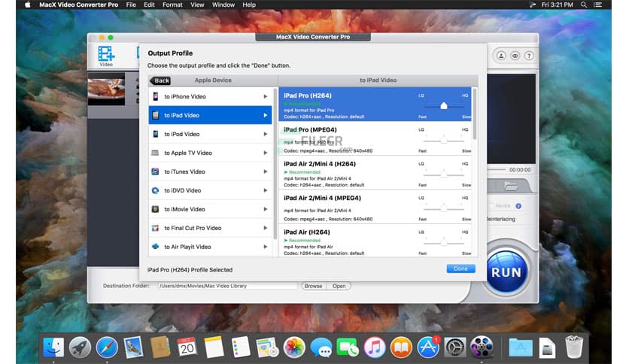Click the iPad Pro (MPEG4) quality slider

(444, 141)
